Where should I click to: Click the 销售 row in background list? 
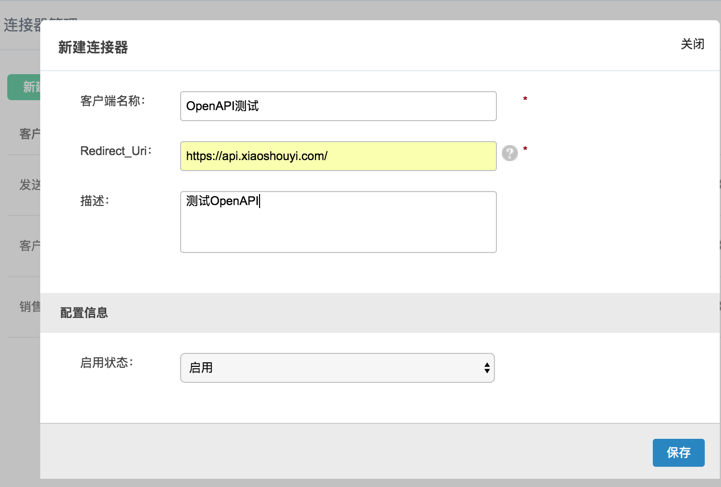pyautogui.click(x=30, y=307)
